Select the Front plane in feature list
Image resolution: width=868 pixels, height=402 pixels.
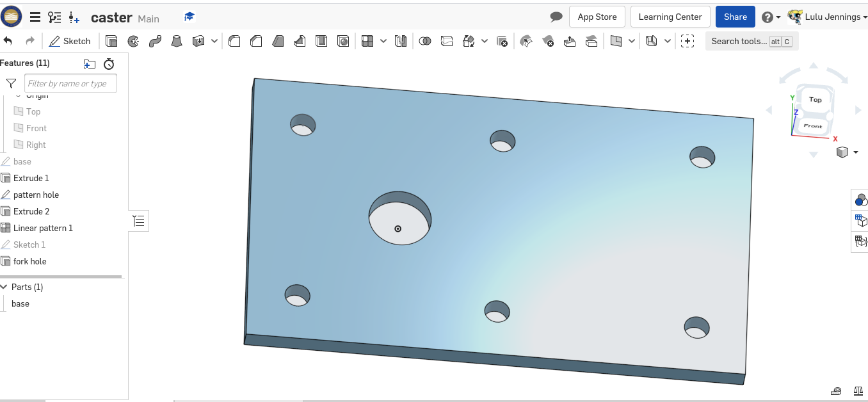point(36,128)
